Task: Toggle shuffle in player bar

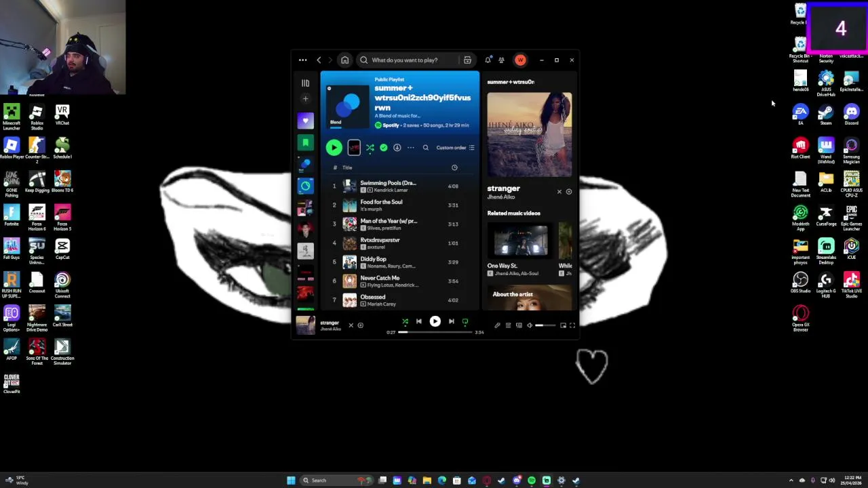Action: pos(405,322)
